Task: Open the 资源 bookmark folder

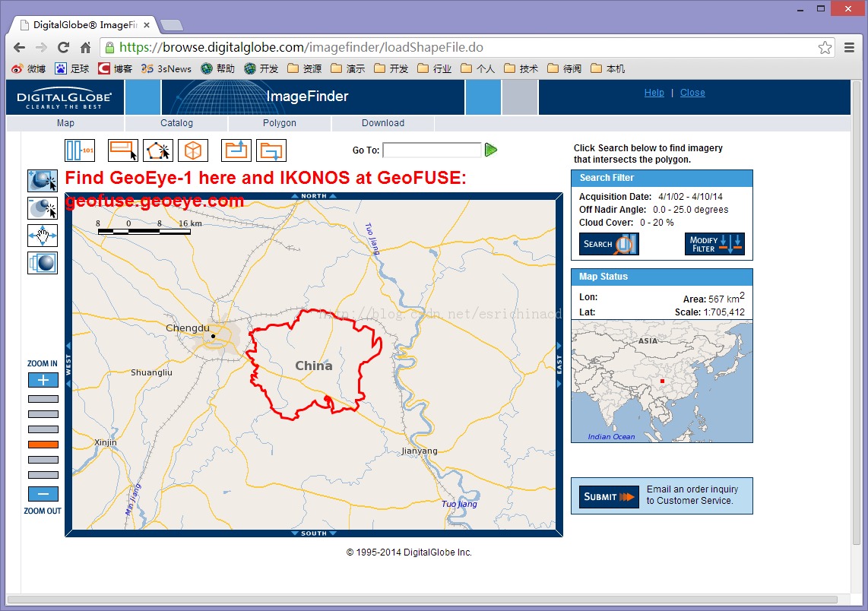Action: pos(305,68)
